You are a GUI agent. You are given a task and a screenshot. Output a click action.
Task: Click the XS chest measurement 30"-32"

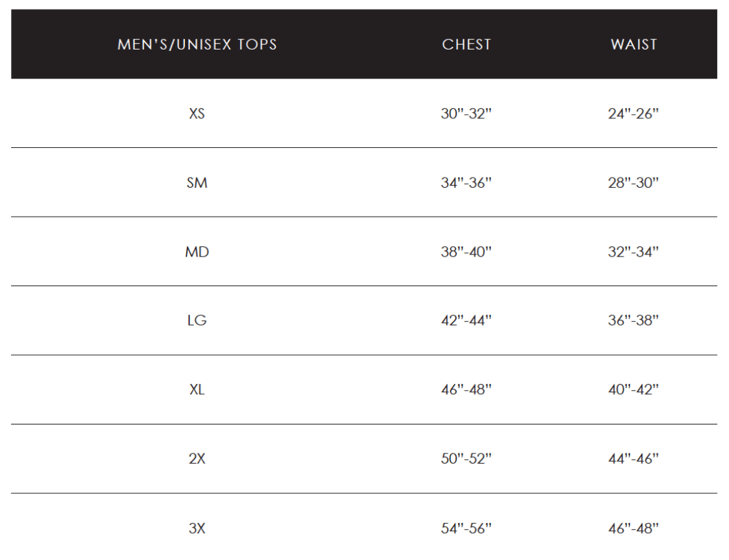pos(466,114)
